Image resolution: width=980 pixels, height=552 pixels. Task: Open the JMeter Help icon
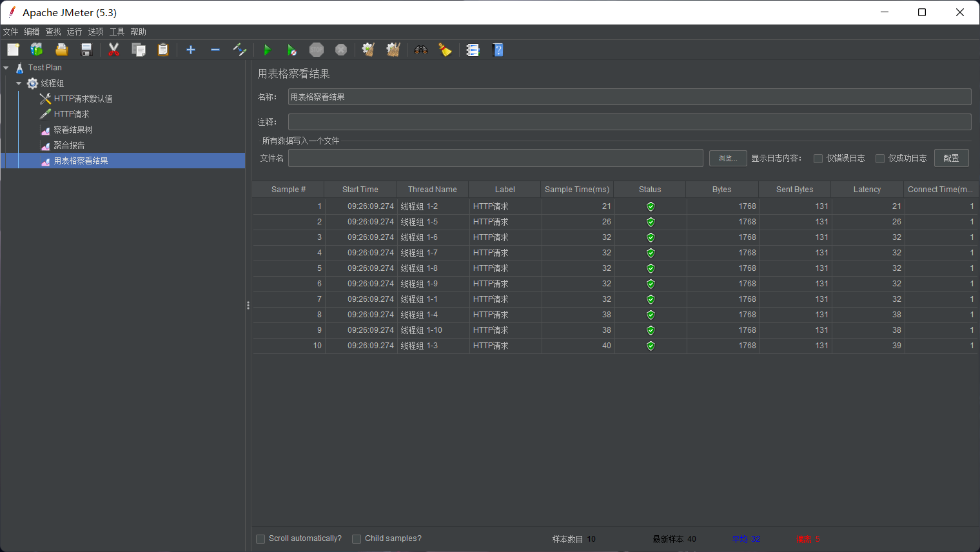498,50
